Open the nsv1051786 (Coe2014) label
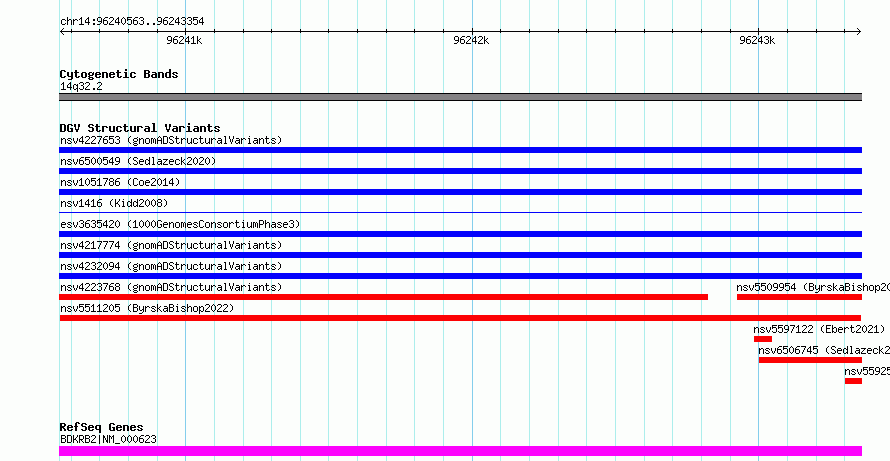890x461 pixels. (x=120, y=182)
